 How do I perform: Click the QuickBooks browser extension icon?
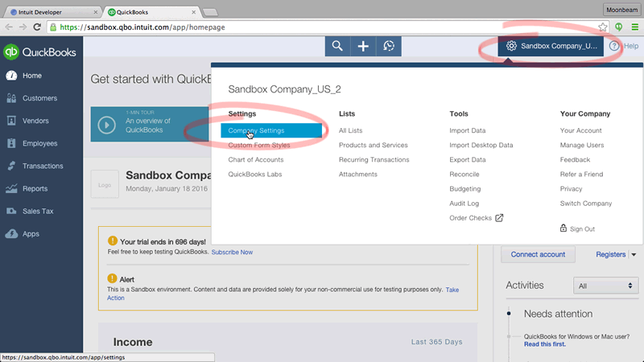point(618,27)
